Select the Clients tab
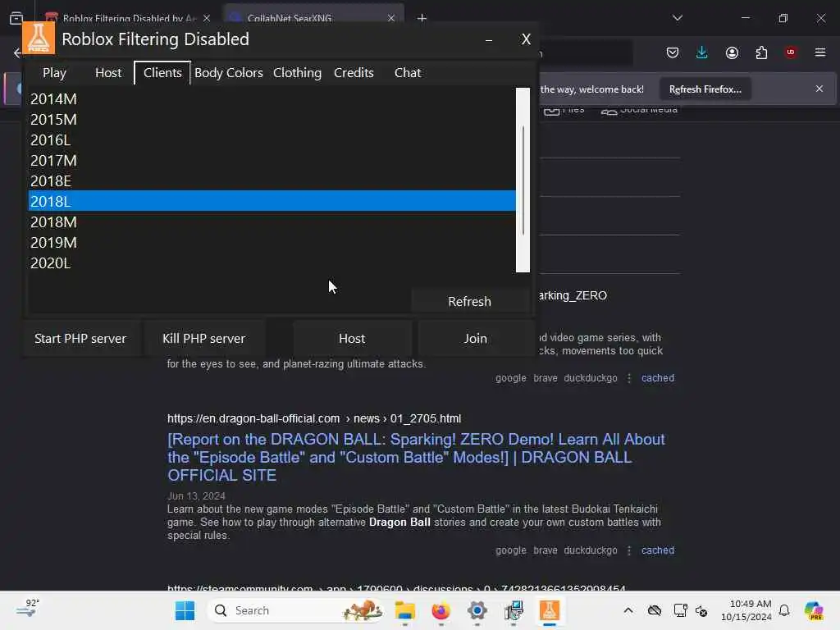 [162, 72]
